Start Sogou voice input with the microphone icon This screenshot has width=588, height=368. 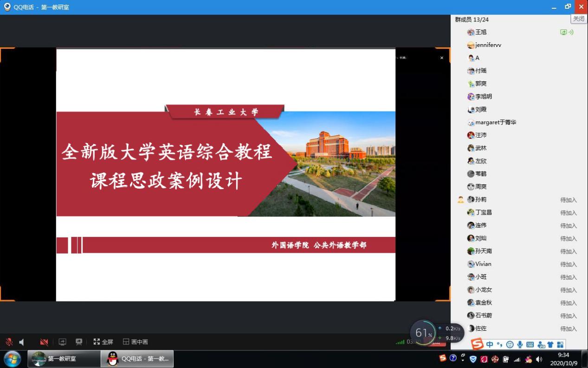520,344
